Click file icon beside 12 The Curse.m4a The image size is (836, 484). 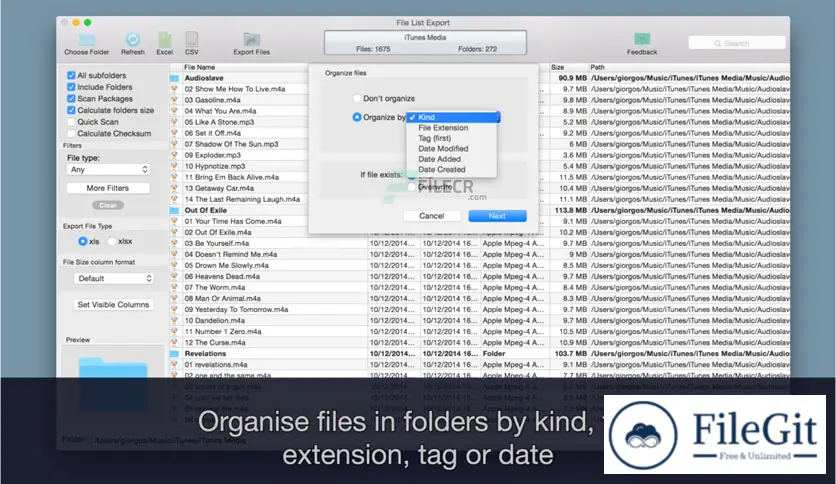point(174,342)
